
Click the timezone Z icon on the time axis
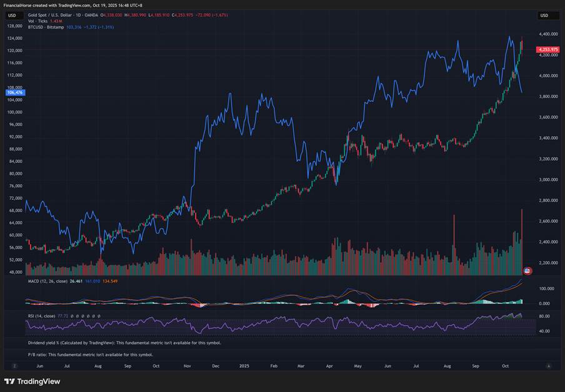point(14,366)
